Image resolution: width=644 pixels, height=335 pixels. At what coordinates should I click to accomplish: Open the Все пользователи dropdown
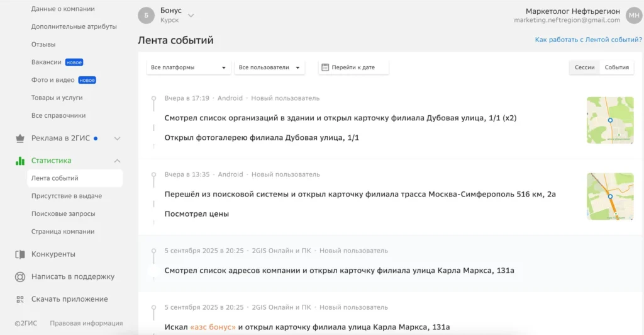pos(269,67)
